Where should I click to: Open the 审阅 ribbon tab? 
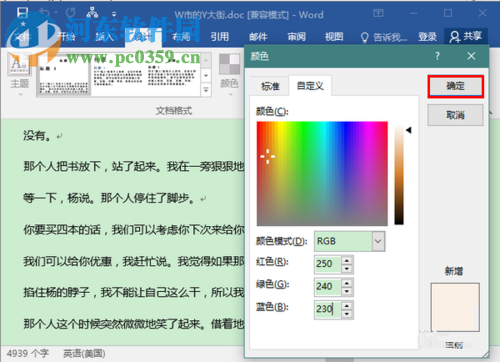296,36
